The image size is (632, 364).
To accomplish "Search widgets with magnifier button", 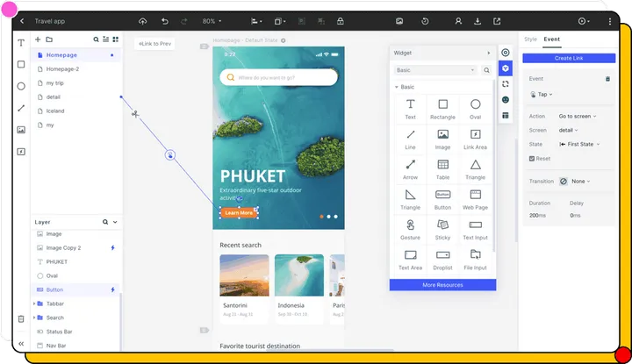I will tap(486, 70).
